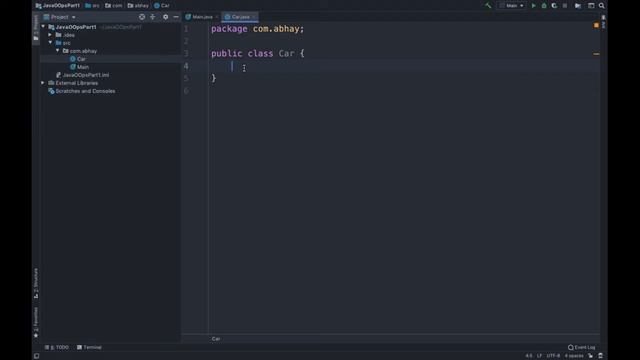Image resolution: width=640 pixels, height=360 pixels.
Task: Click the closing brace on line 5
Action: (213, 78)
